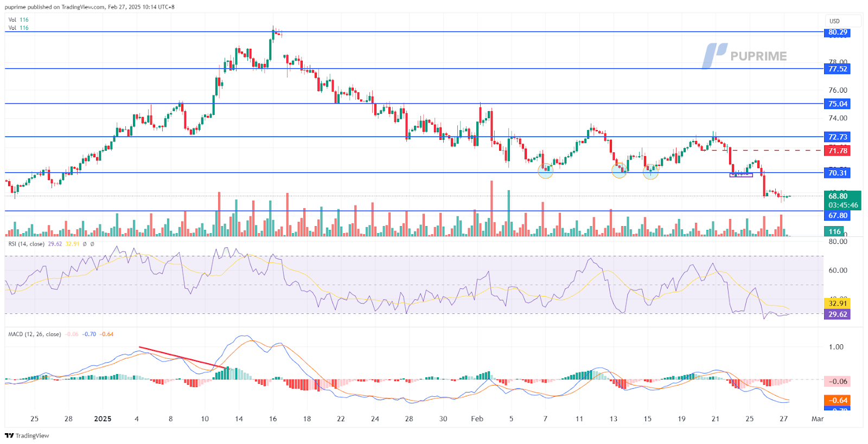Click the green 116 volume tag on axis
This screenshot has width=868, height=444.
[834, 231]
